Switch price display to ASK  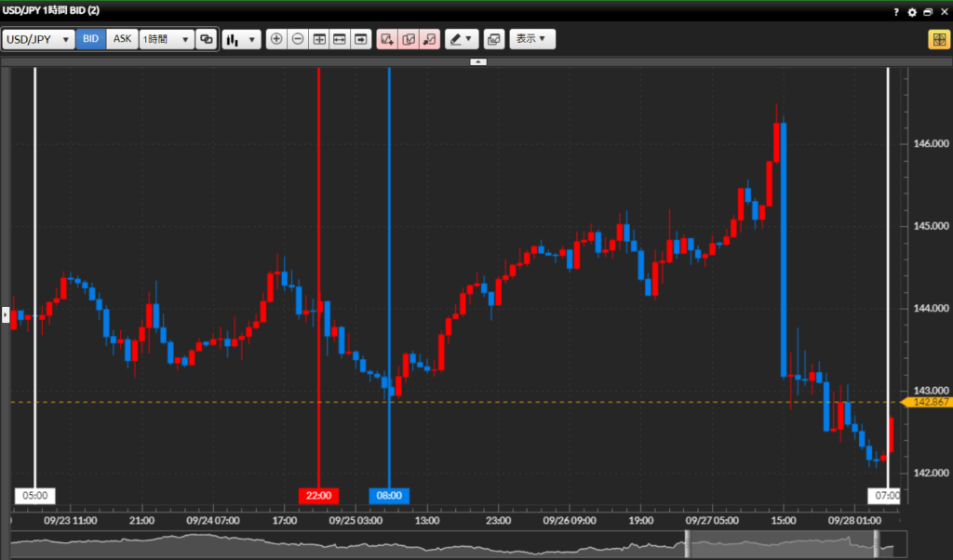122,39
